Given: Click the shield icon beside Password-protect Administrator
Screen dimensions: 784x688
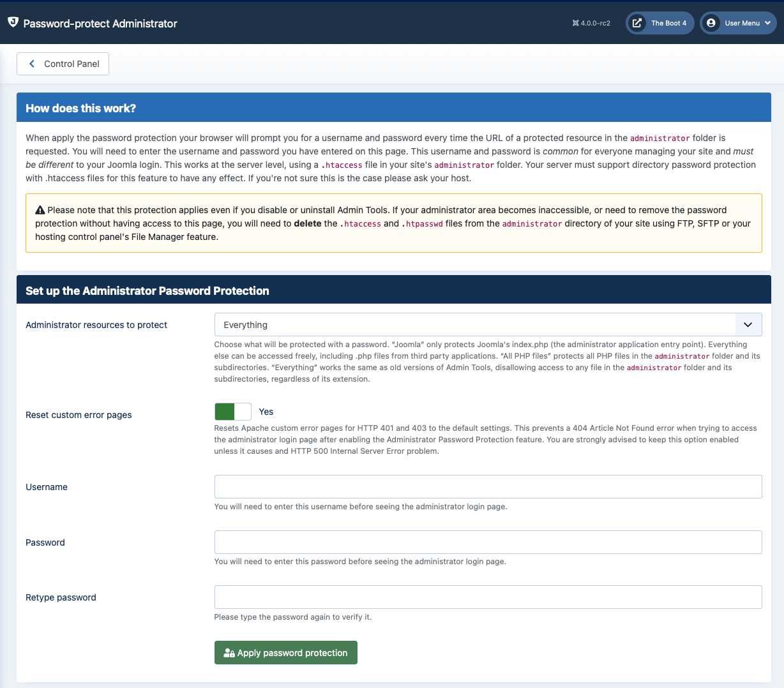Looking at the screenshot, I should [13, 22].
